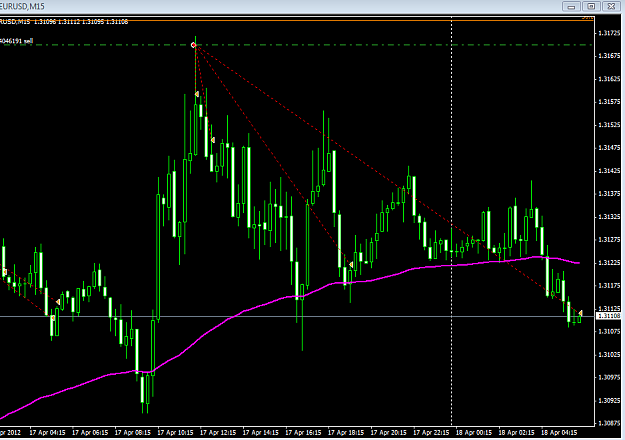This screenshot has height=440, width=625.
Task: Click the current price tag 1.31108
Action: (610, 316)
